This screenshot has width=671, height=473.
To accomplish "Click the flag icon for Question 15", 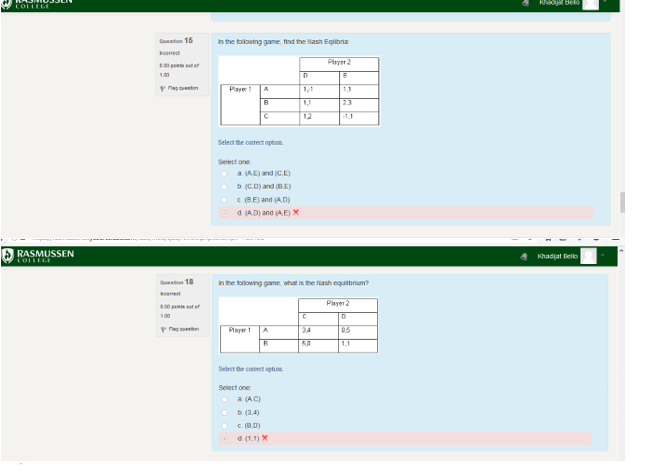I will tap(163, 88).
